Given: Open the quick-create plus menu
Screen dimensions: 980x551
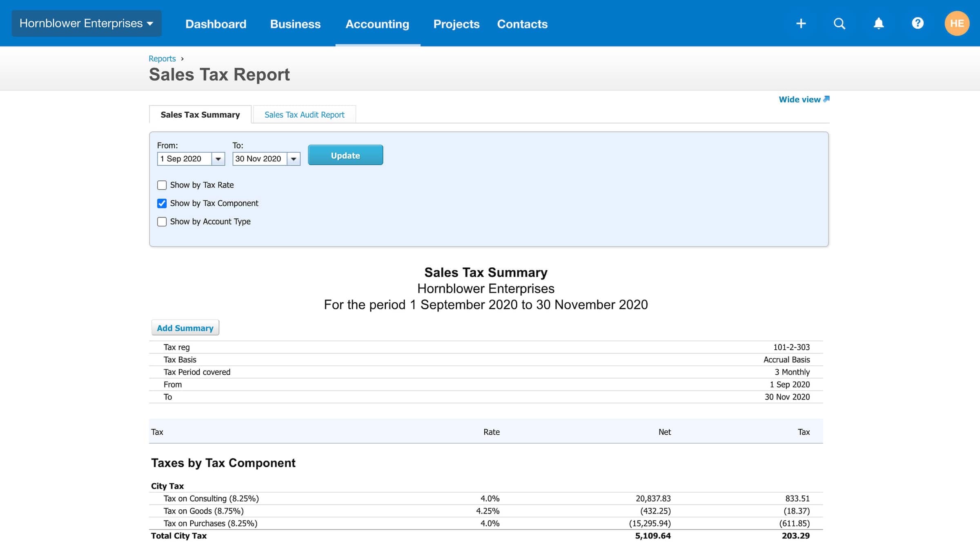Looking at the screenshot, I should [801, 23].
